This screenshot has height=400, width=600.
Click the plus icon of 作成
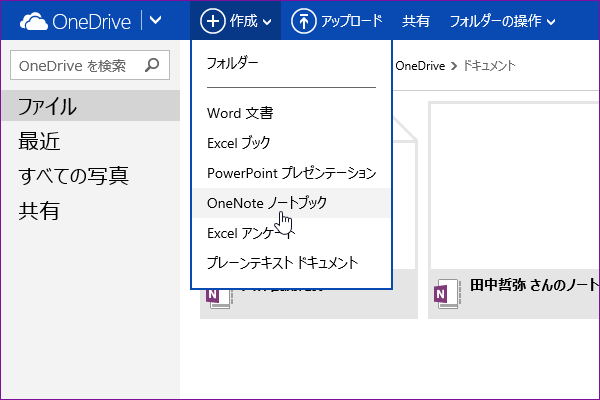tap(212, 21)
